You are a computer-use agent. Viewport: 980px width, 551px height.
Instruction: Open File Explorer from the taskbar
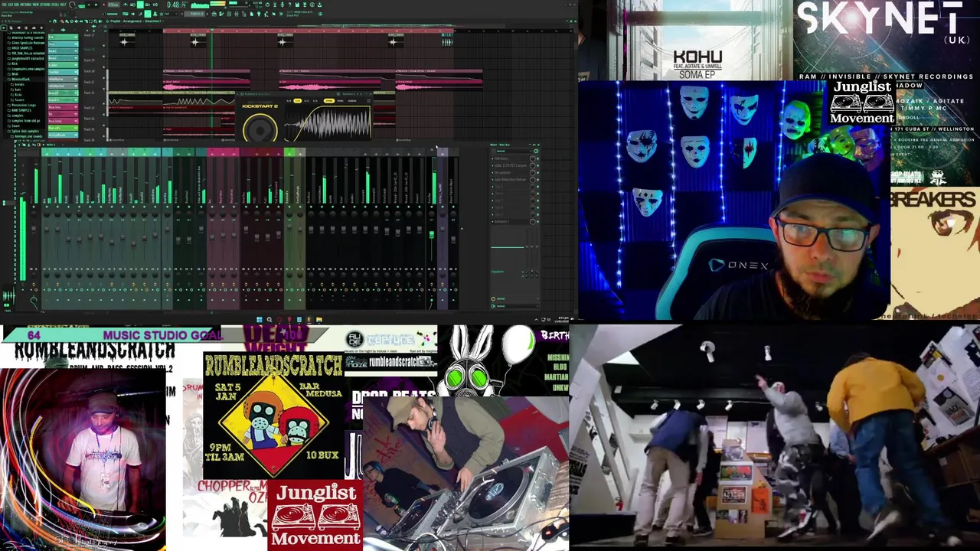[319, 319]
